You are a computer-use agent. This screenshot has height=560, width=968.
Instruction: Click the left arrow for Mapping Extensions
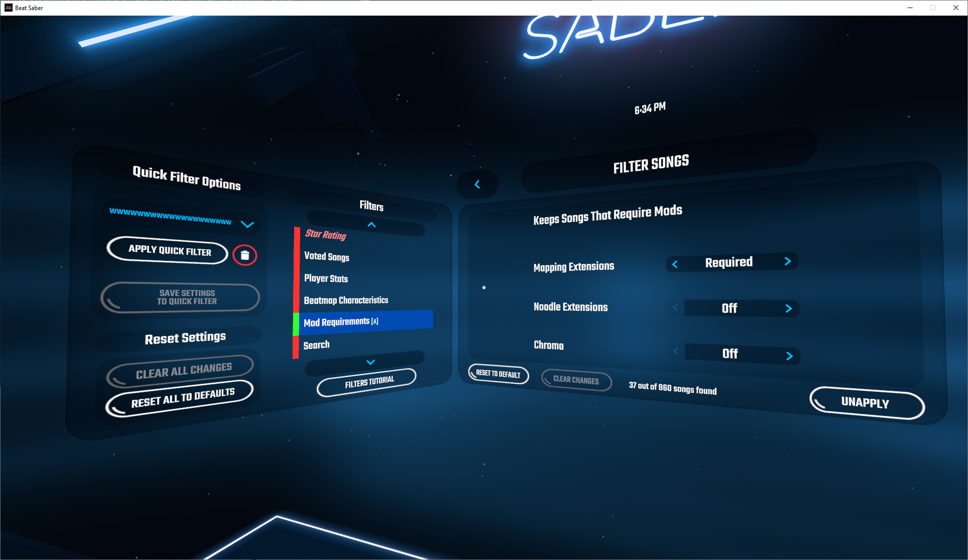[x=675, y=261]
